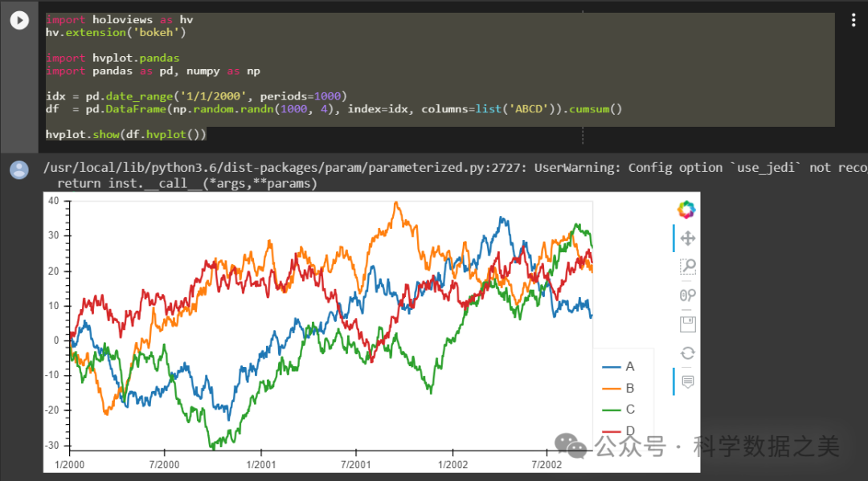Reset the plot view
The width and height of the screenshot is (868, 481).
pos(687,353)
